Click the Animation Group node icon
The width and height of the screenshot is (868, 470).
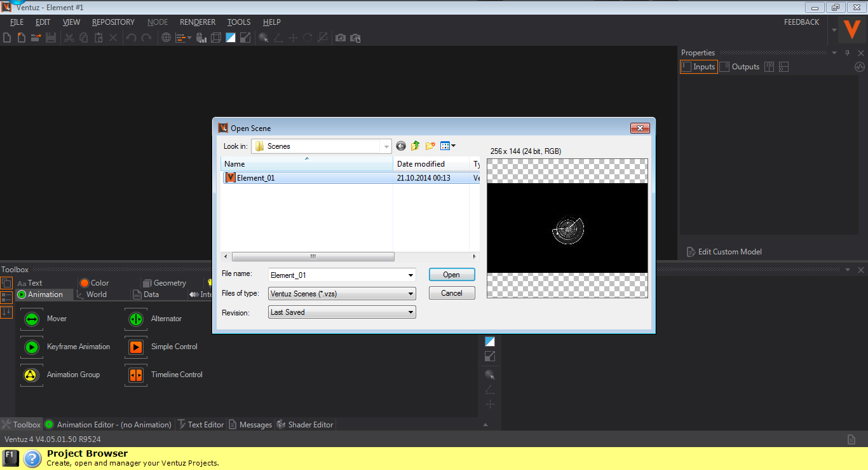click(x=31, y=375)
